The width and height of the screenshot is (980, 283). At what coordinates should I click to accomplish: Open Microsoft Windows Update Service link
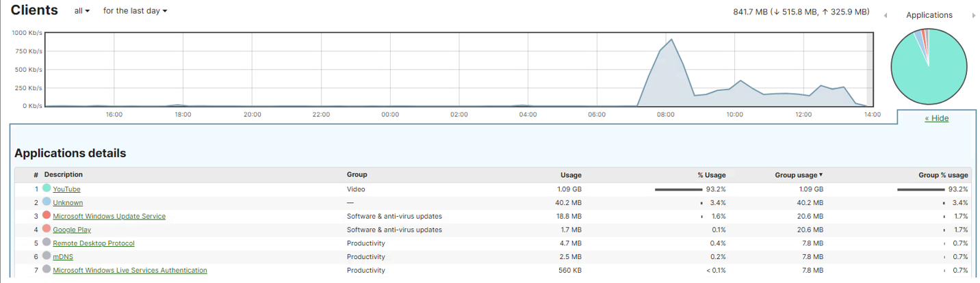point(109,216)
